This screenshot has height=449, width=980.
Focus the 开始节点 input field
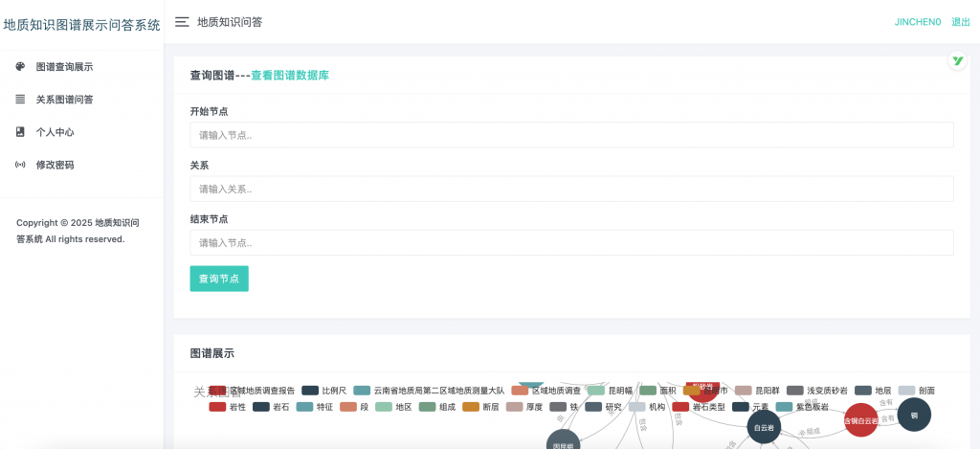click(571, 135)
